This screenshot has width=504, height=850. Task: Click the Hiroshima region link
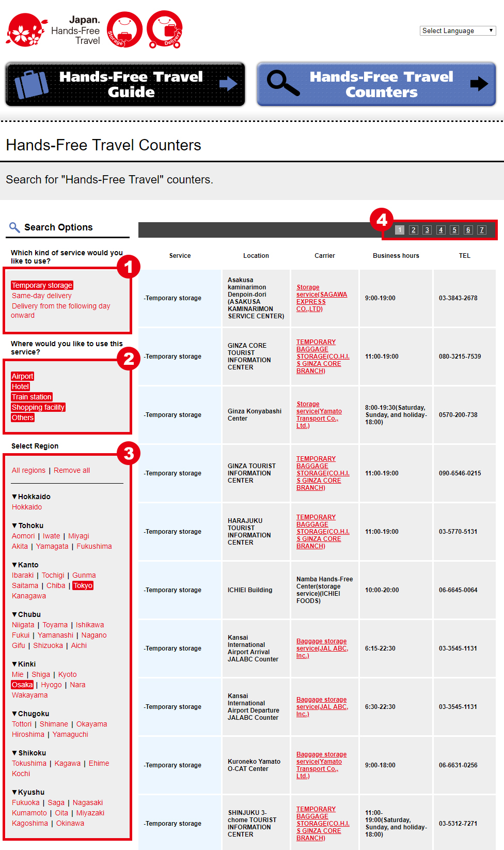point(28,734)
